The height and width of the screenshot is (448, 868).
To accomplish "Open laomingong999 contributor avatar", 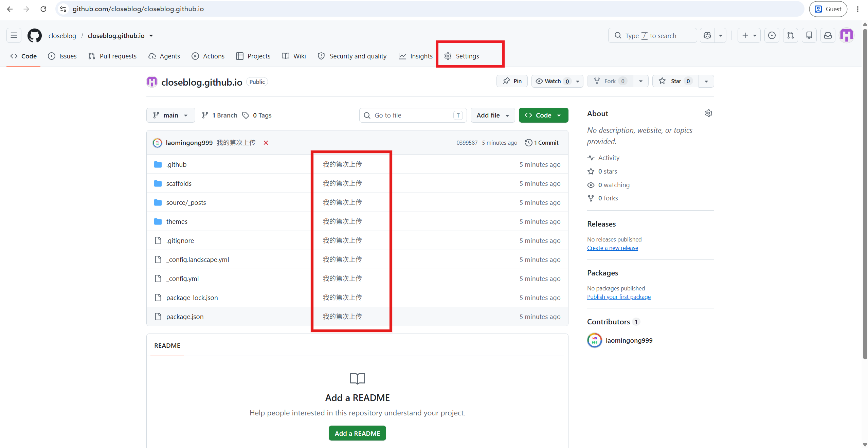I will (595, 340).
